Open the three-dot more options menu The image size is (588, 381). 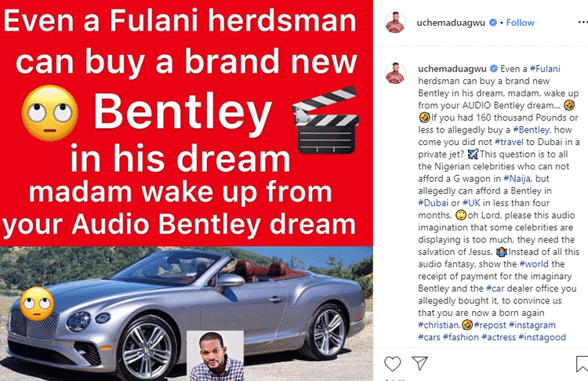[583, 23]
